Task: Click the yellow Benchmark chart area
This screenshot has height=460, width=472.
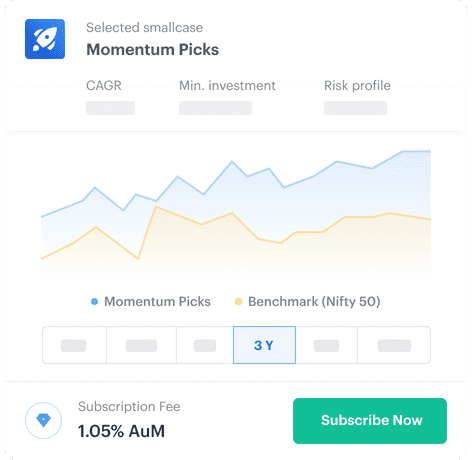Action: (x=233, y=247)
